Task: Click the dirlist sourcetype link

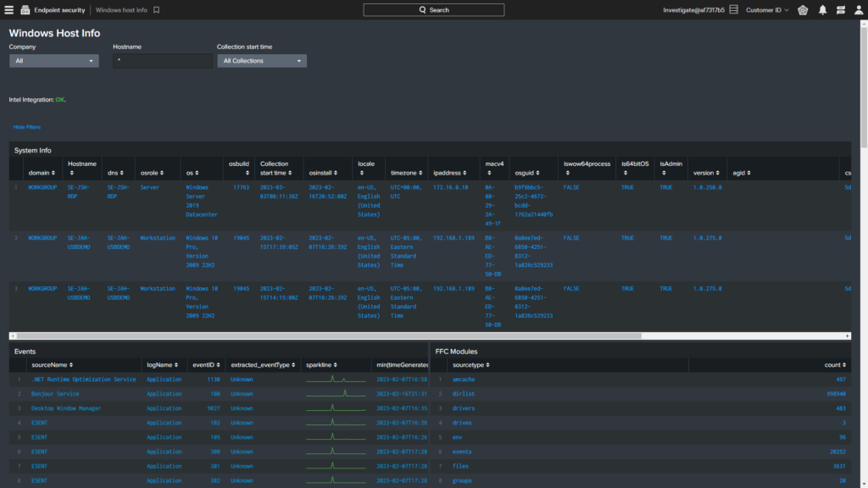Action: pos(464,394)
